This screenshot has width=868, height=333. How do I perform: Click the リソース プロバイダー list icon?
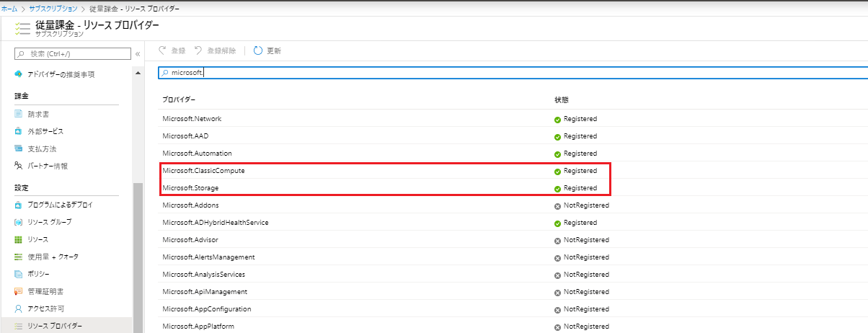[19, 326]
